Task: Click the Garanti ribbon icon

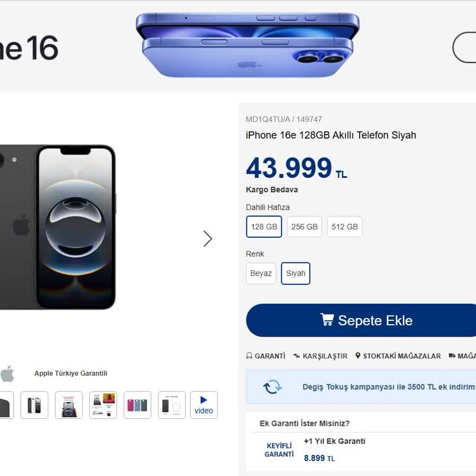Action: (x=249, y=356)
